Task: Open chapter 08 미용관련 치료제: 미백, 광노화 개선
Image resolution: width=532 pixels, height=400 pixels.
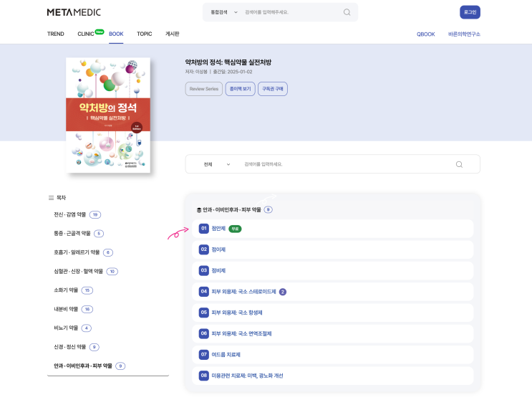Action: tap(332, 376)
